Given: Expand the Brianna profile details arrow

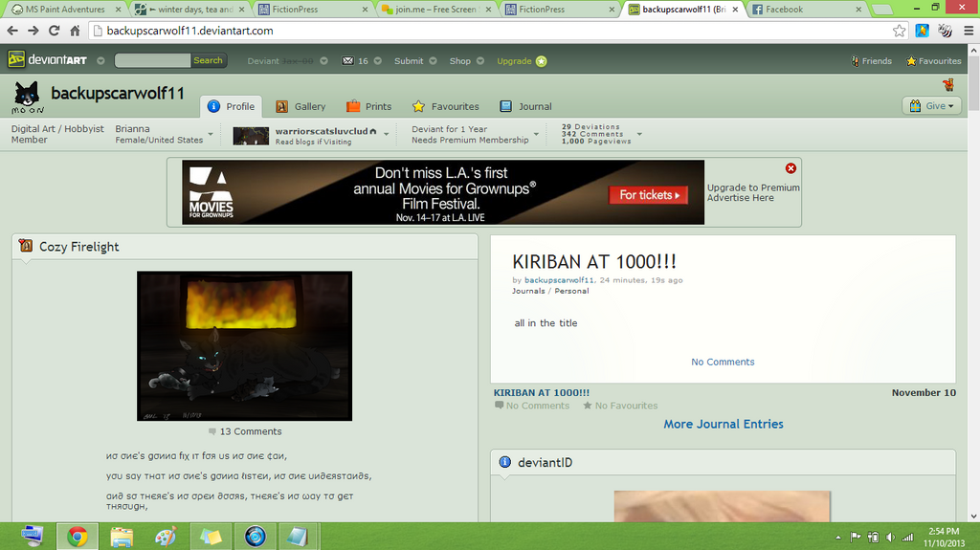Looking at the screenshot, I should (211, 134).
